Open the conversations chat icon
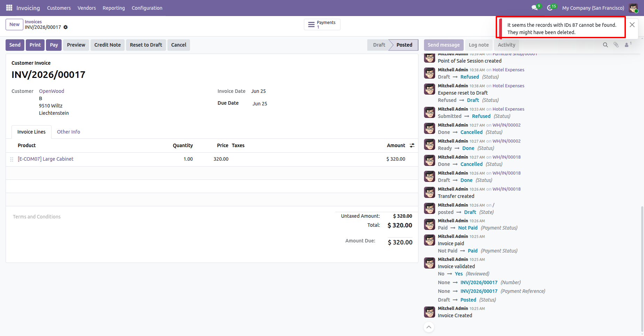This screenshot has width=644, height=336. 534,8
